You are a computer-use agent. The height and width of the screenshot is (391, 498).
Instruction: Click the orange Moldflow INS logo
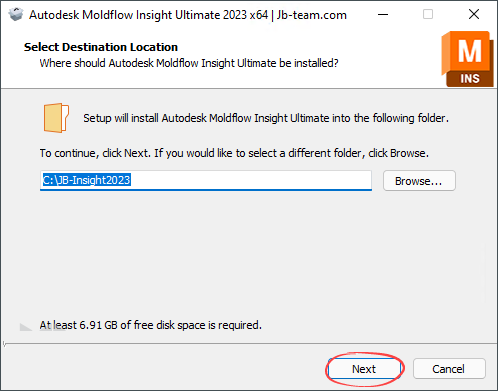tap(467, 59)
